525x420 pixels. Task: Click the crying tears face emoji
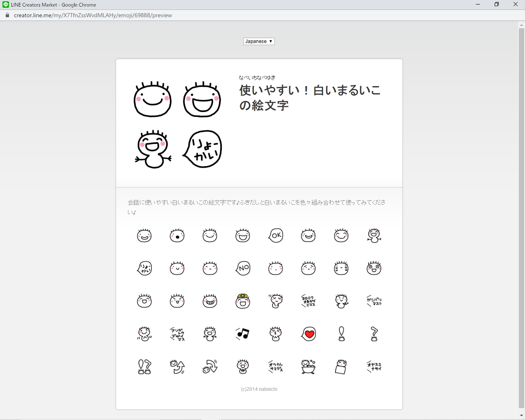click(x=341, y=268)
